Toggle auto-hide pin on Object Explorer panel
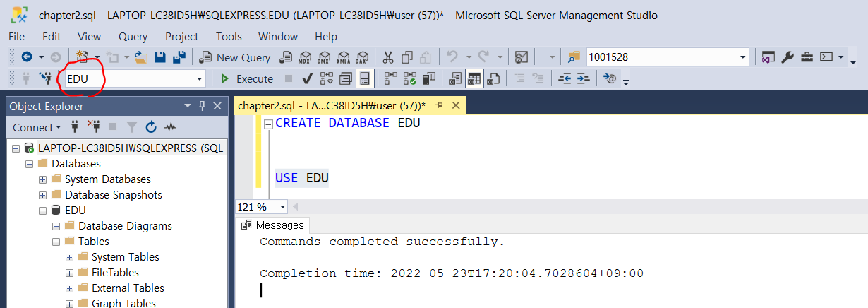 (x=201, y=106)
